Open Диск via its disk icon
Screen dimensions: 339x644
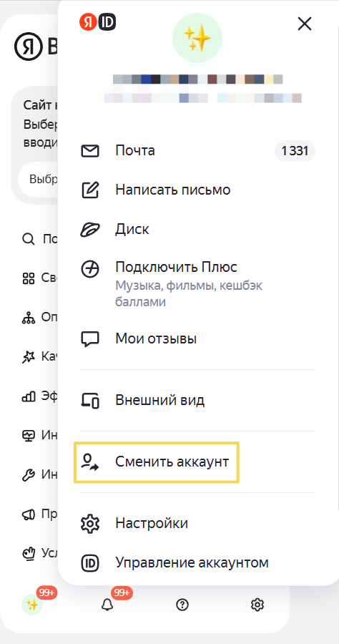(90, 229)
